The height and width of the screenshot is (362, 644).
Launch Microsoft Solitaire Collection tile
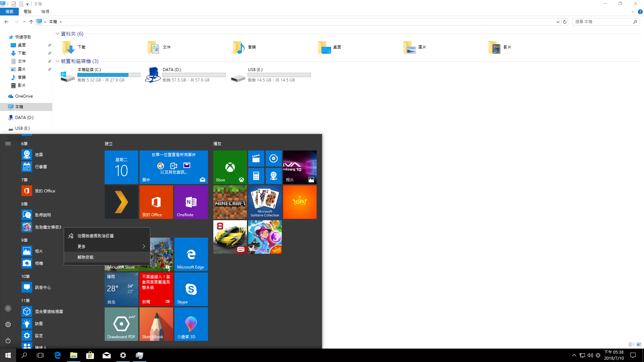coord(265,202)
